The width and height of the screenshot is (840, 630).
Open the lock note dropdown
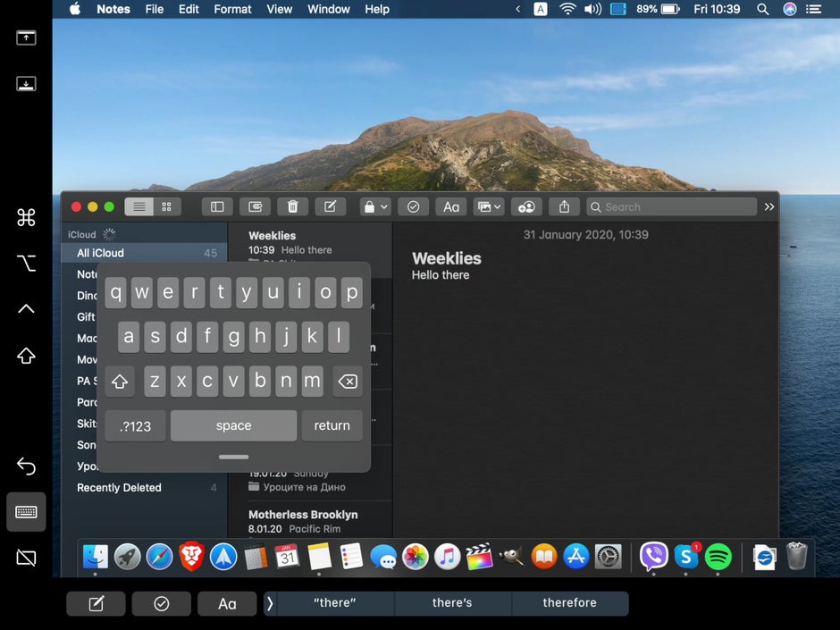tap(375, 206)
